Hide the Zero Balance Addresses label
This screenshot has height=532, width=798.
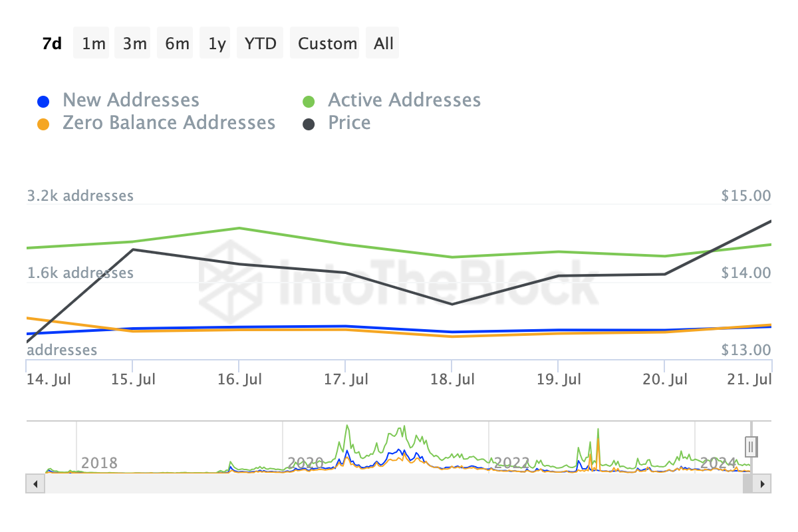tap(169, 123)
